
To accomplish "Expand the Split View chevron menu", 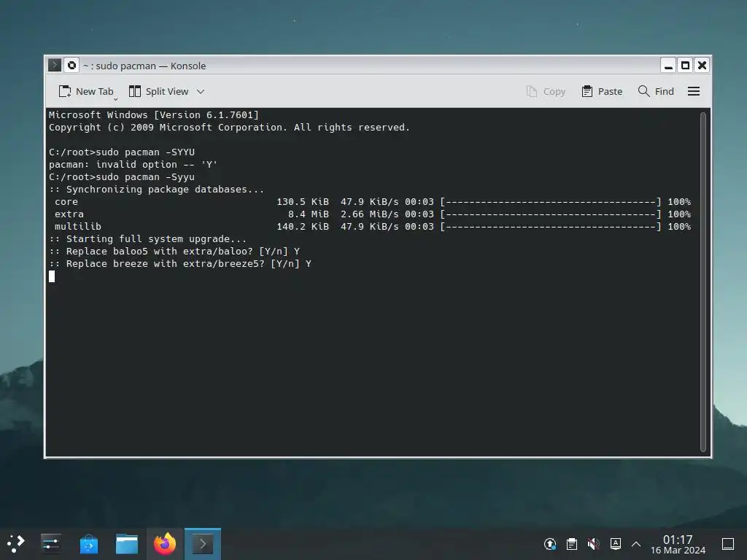I will pos(201,91).
